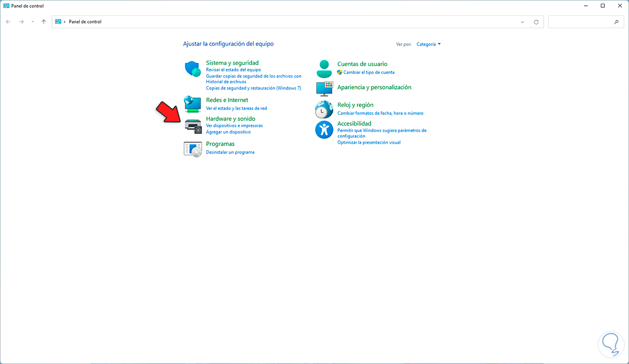
Task: Click the forward navigation arrow
Action: tap(21, 22)
